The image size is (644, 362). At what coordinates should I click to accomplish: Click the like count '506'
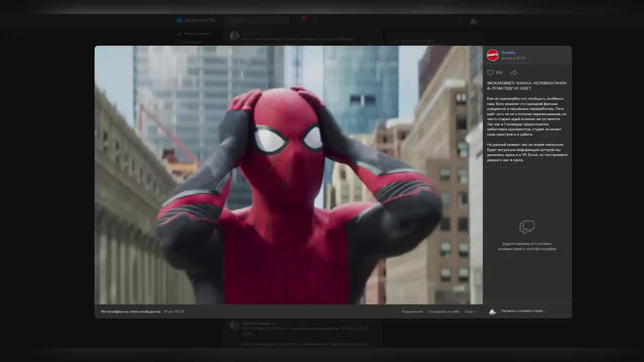[x=499, y=72]
